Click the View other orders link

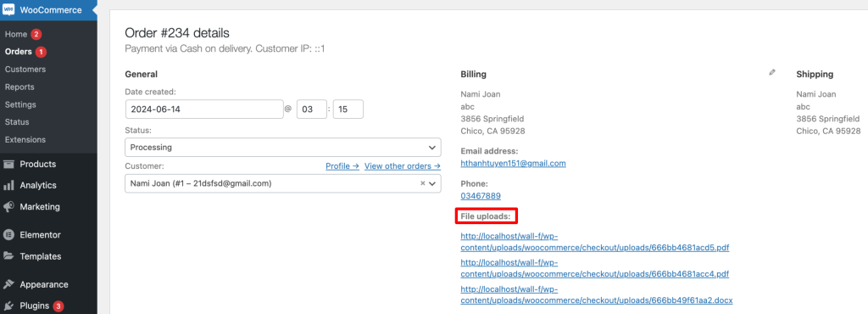(x=403, y=166)
